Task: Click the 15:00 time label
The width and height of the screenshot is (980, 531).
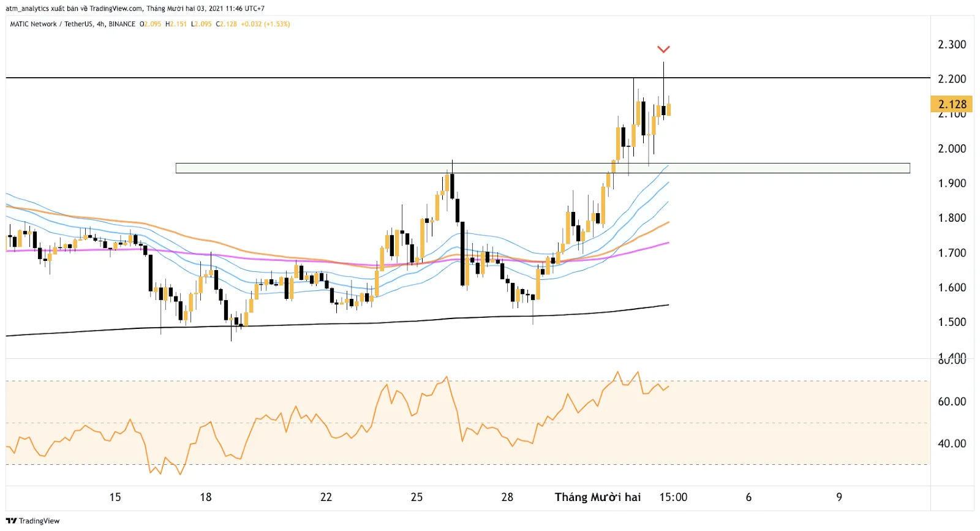Action: coord(673,497)
